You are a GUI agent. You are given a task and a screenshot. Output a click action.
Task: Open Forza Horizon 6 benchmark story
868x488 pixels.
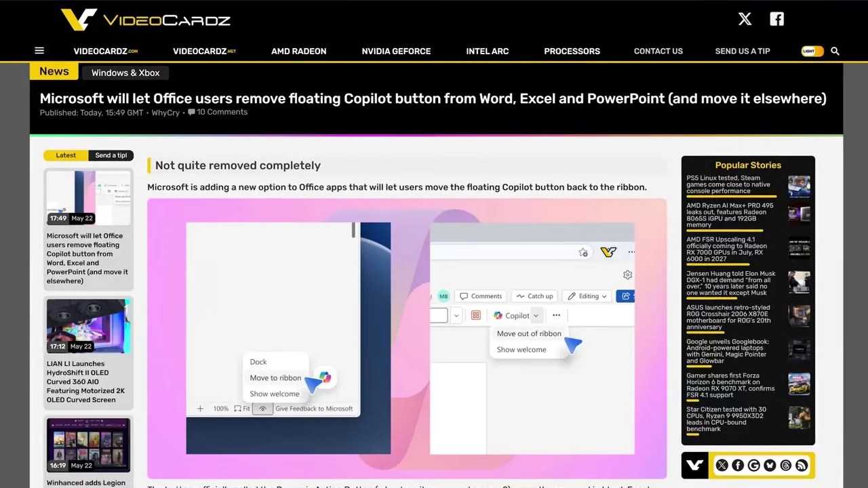pyautogui.click(x=730, y=385)
